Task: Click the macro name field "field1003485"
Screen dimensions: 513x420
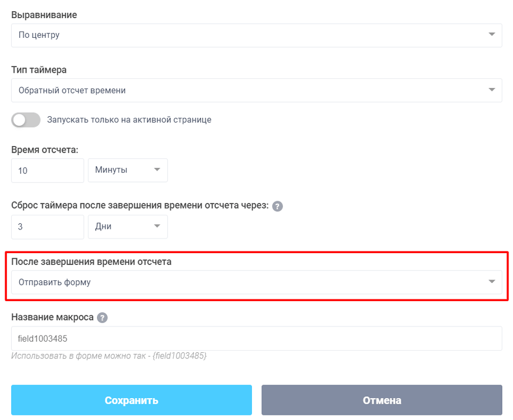Action: (x=256, y=338)
